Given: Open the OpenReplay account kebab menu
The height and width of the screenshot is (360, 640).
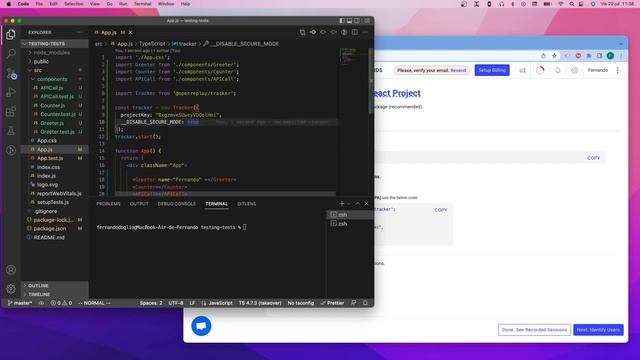Looking at the screenshot, I should point(618,70).
